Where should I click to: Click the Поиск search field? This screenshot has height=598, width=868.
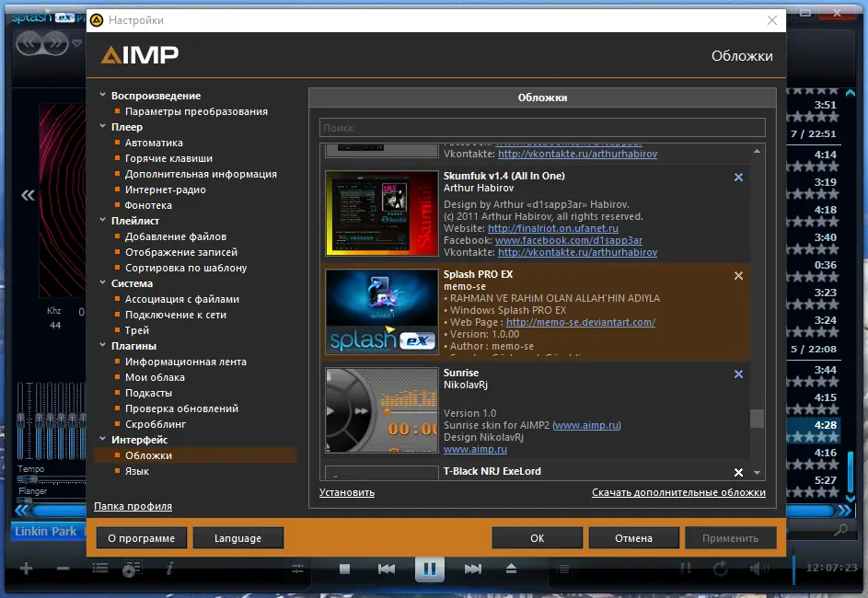point(542,128)
